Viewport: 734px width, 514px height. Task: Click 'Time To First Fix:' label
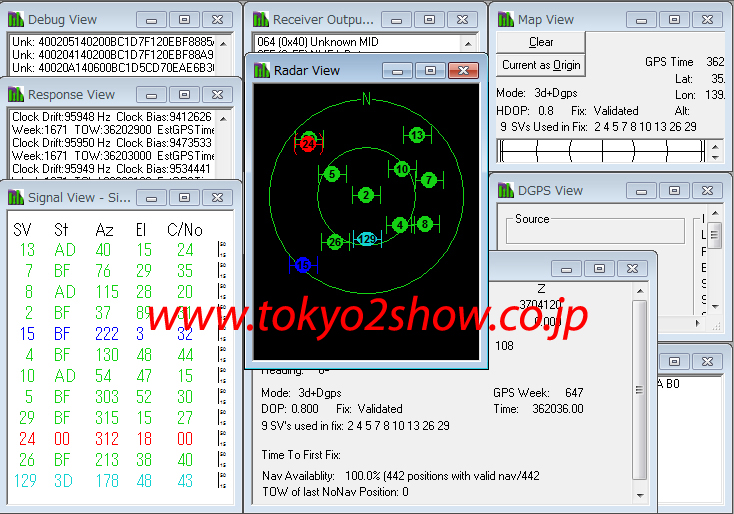[301, 455]
